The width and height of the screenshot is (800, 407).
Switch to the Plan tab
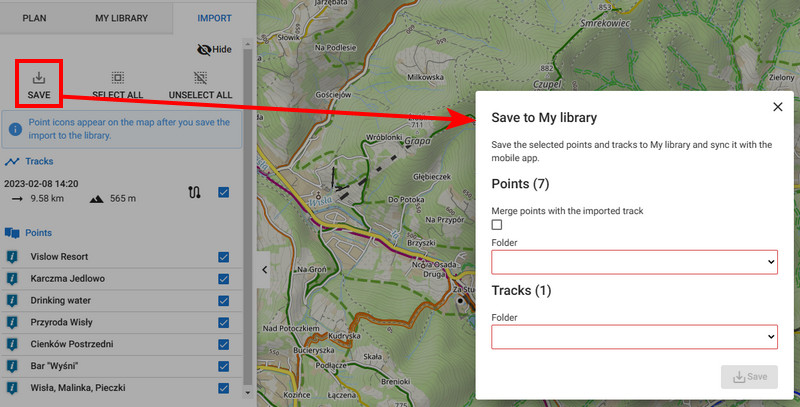34,18
